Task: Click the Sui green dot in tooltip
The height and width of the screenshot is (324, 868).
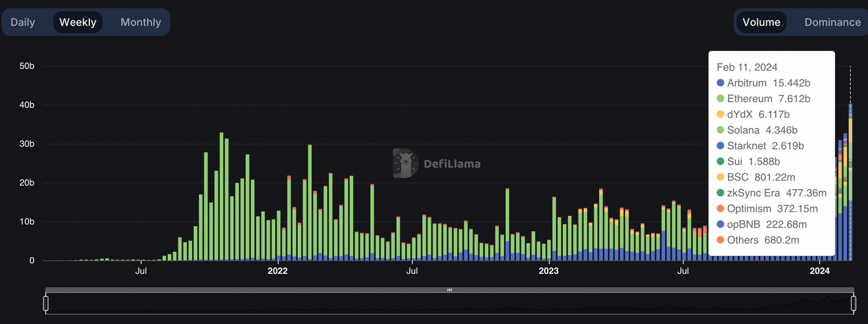Action: click(721, 161)
